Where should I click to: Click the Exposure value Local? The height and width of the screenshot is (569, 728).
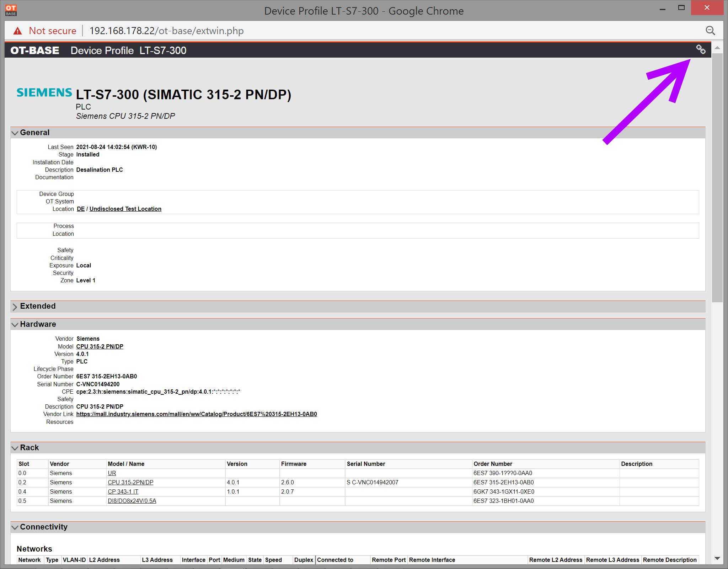click(84, 265)
